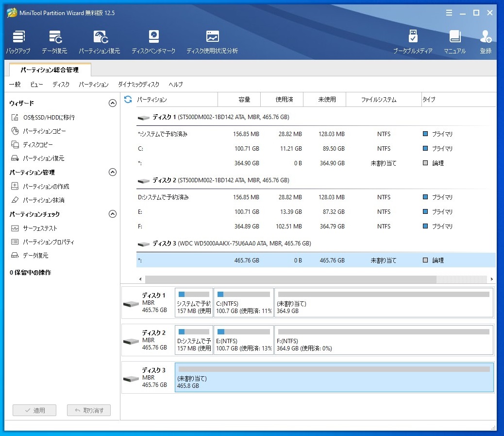The width and height of the screenshot is (504, 436).
Task: Launch ディスクコピー wizard
Action: point(32,144)
